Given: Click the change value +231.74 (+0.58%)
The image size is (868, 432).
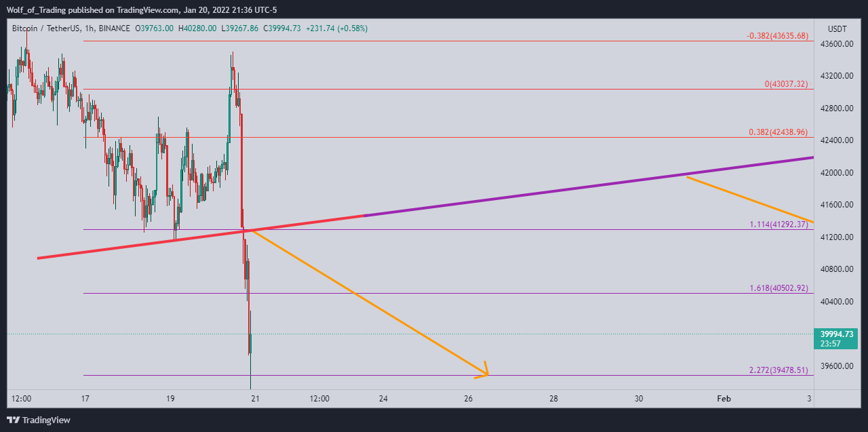Looking at the screenshot, I should point(338,28).
